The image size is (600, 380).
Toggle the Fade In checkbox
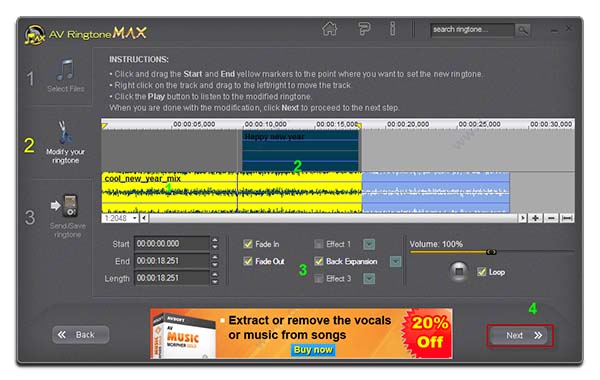click(248, 244)
